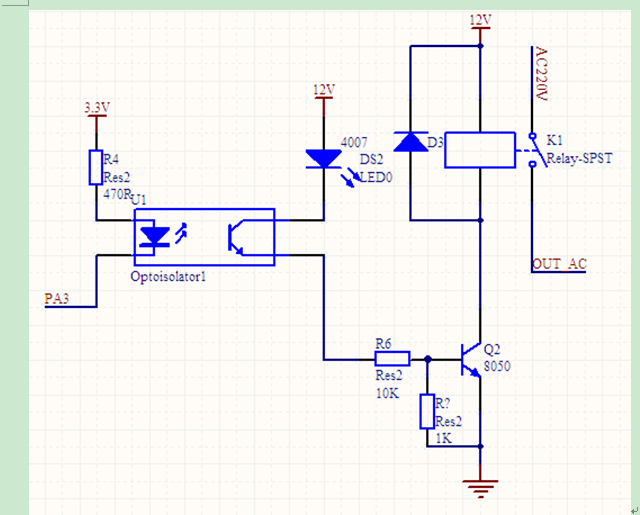Click the Optoisolator1 comment text
This screenshot has height=515, width=640.
coord(168,277)
